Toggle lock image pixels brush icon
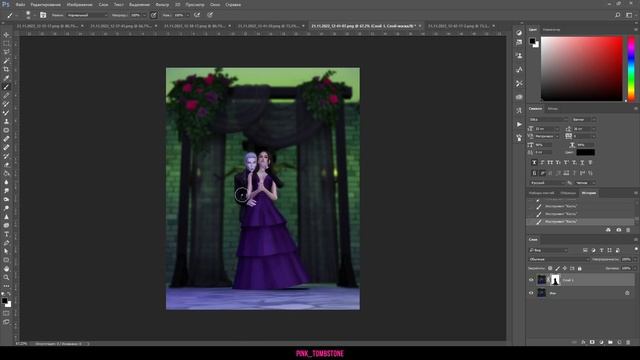Image resolution: width=640 pixels, height=360 pixels. (558, 268)
